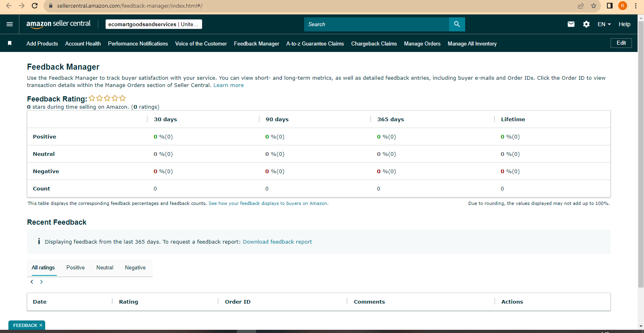This screenshot has width=644, height=333.
Task: Click the Order ID column header
Action: click(x=238, y=302)
